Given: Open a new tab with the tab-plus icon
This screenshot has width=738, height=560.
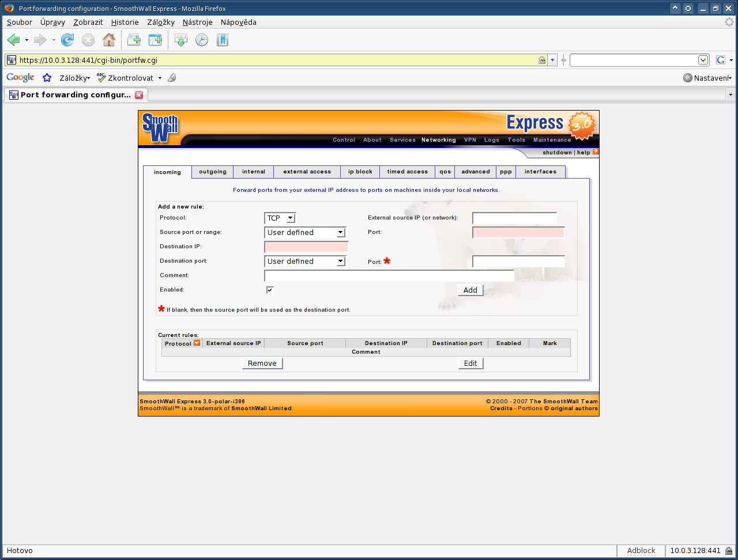Looking at the screenshot, I should coord(134,40).
